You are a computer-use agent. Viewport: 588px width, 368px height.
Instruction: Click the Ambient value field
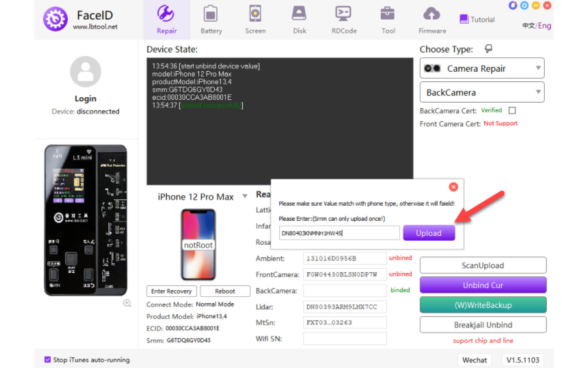click(x=345, y=258)
